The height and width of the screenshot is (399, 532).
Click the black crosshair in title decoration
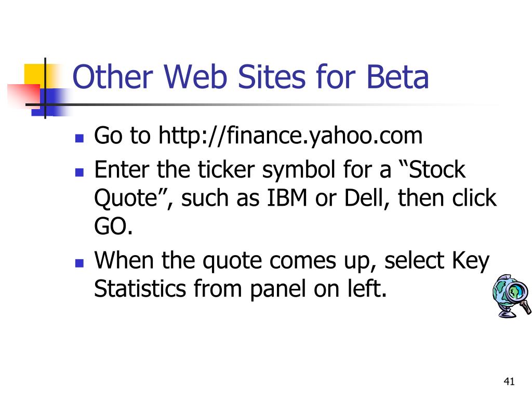coord(45,88)
